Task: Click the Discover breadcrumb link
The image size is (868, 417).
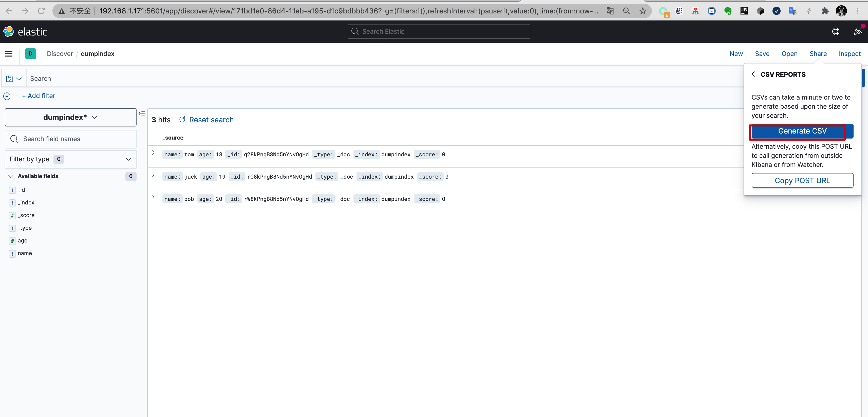Action: (60, 53)
